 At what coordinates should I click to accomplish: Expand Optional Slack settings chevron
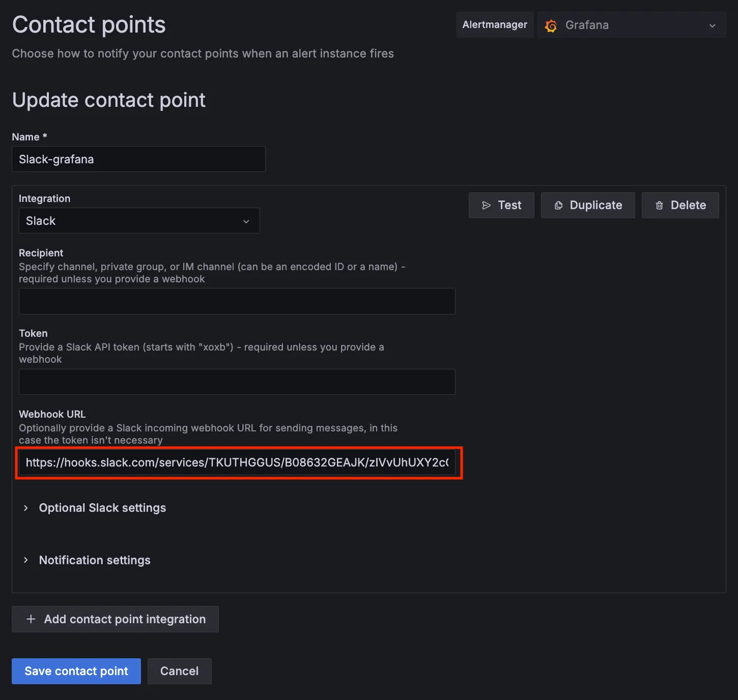coord(26,508)
